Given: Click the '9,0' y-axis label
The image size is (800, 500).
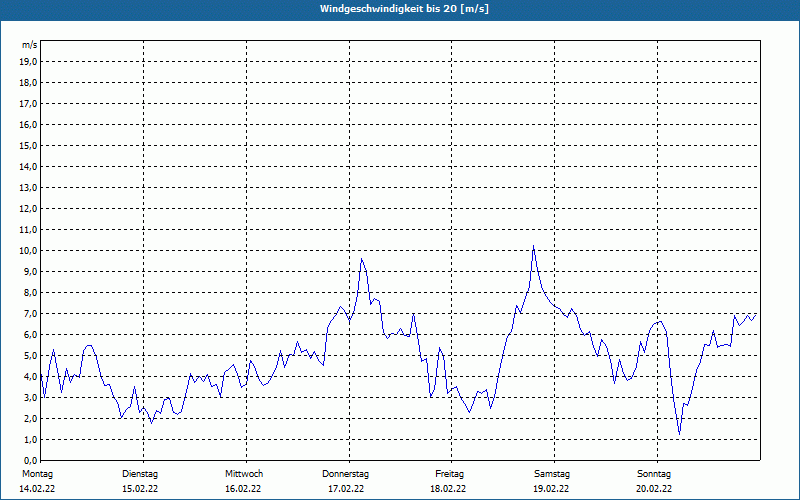Looking at the screenshot, I should click(30, 271).
